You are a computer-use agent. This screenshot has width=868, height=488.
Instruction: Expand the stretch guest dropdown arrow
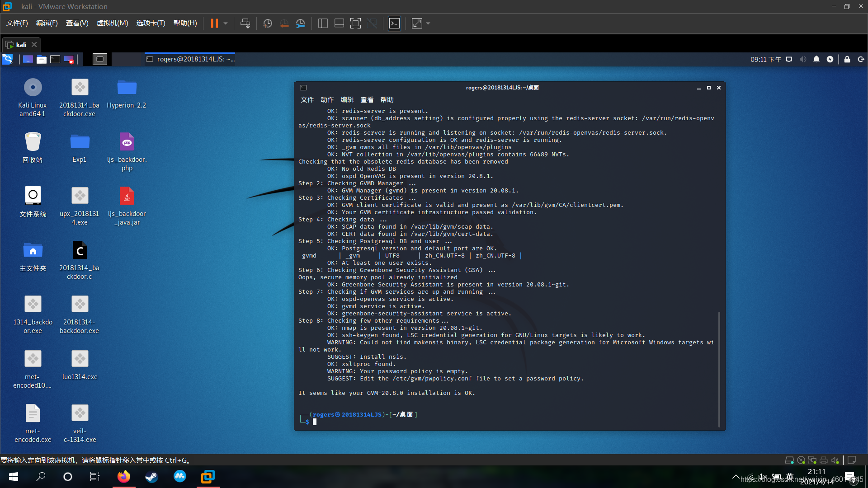click(428, 23)
